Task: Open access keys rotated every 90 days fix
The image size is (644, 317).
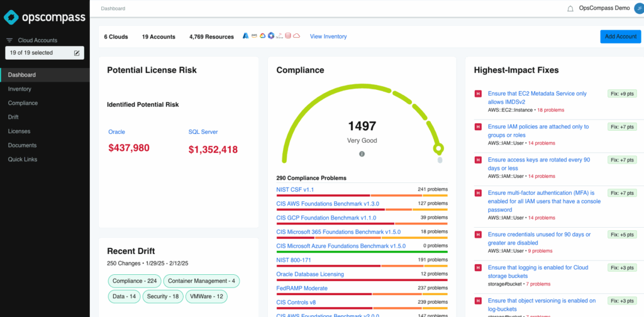Action: pyautogui.click(x=539, y=164)
